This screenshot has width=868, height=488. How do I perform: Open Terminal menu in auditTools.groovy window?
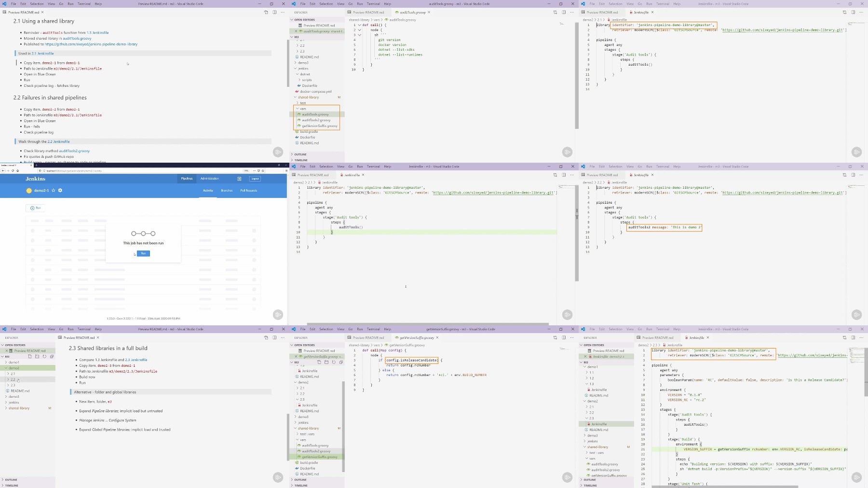373,4
